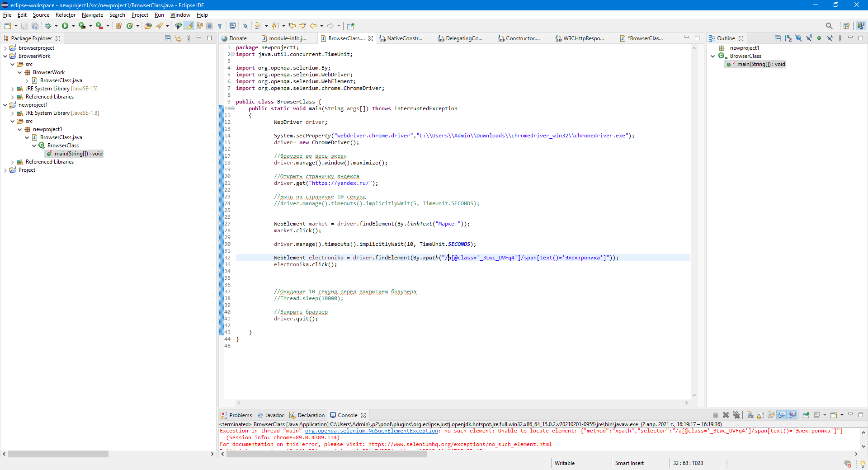
Task: Expand the browserproject tree node
Action: (5, 48)
